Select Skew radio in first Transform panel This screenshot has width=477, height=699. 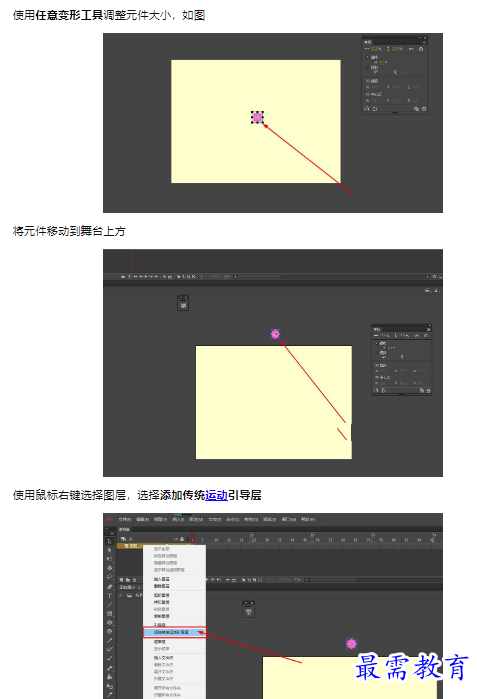point(368,67)
